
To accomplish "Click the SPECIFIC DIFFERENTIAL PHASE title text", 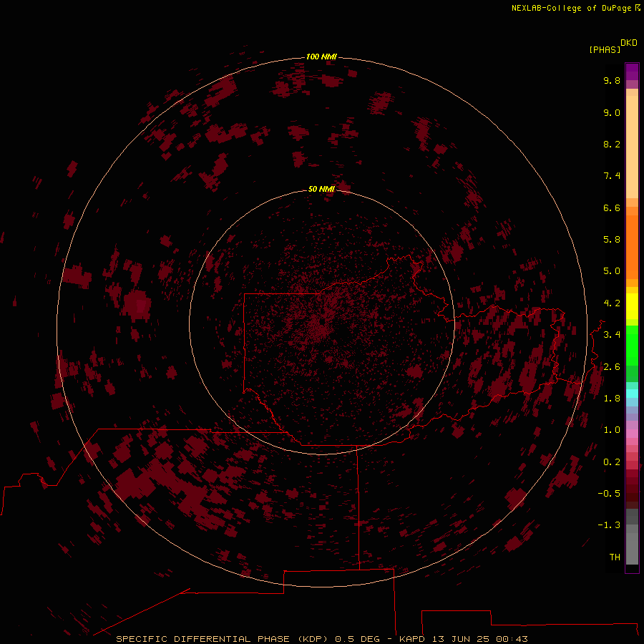I will (x=203, y=639).
